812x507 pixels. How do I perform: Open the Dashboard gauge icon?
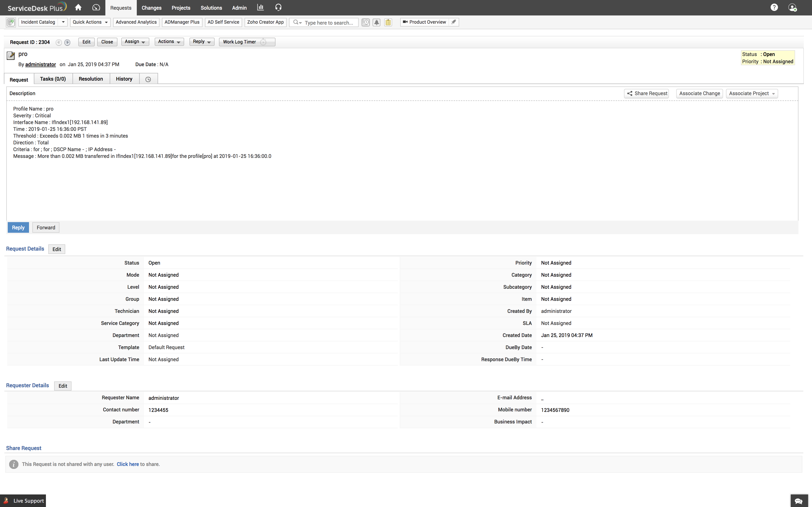pyautogui.click(x=96, y=7)
